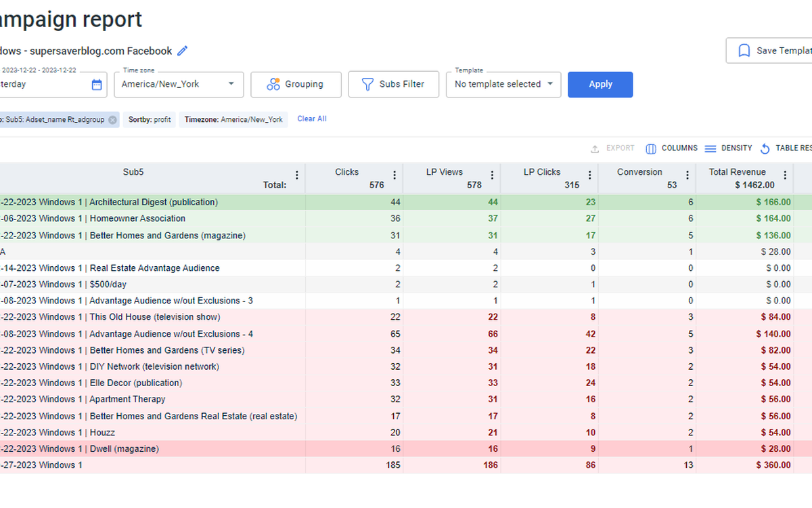Sort by Conversion column header
The image size is (812, 508).
pyautogui.click(x=639, y=172)
